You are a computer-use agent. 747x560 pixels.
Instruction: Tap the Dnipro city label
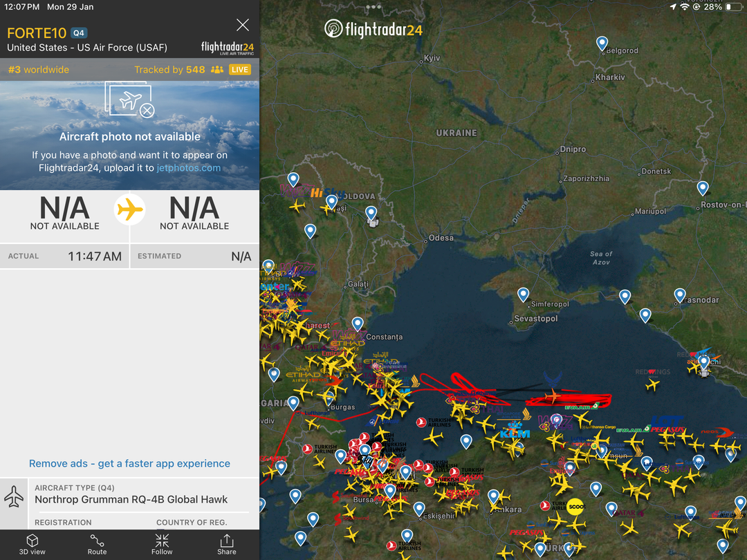573,149
